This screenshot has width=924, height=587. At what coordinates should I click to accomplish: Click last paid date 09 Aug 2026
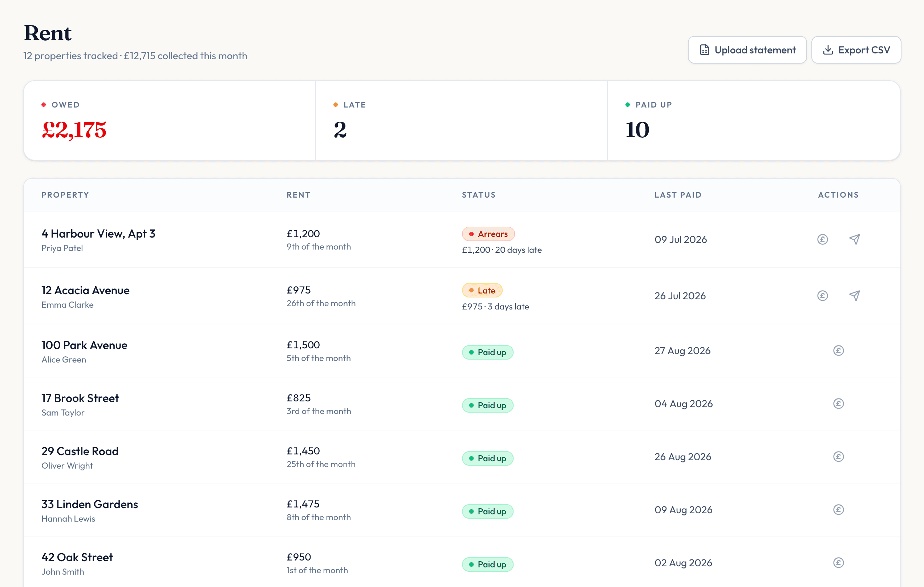click(684, 510)
